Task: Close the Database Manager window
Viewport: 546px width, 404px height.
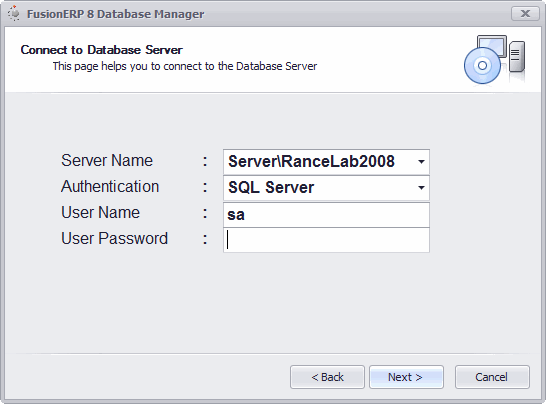Action: tap(525, 14)
